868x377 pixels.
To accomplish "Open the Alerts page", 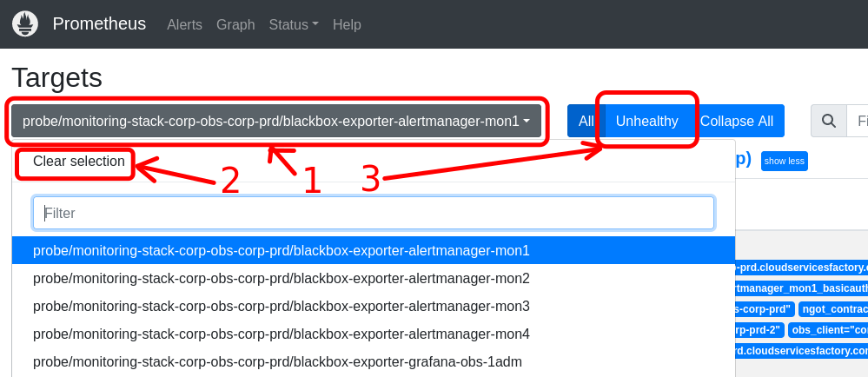I will pyautogui.click(x=184, y=24).
